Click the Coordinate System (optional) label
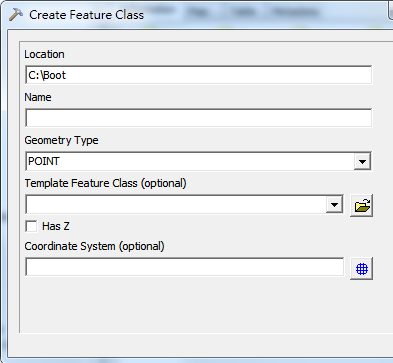 point(94,246)
